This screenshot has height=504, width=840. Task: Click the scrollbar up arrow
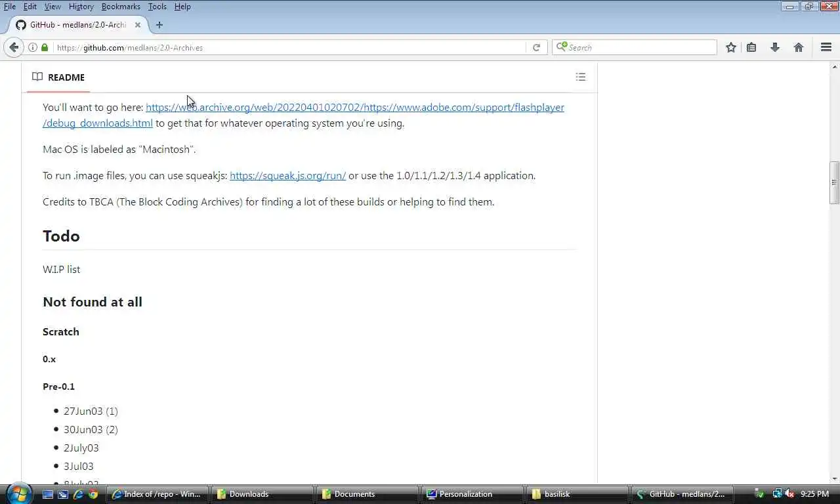pos(835,66)
